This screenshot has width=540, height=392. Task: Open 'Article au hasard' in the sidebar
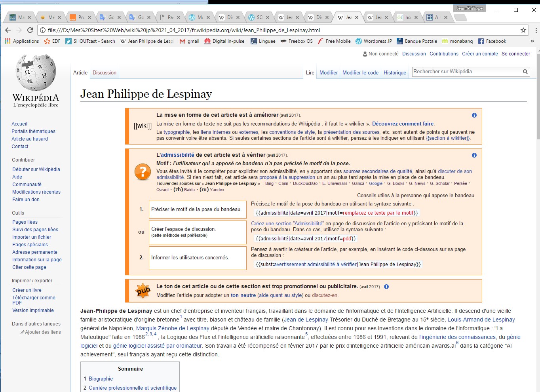29,139
